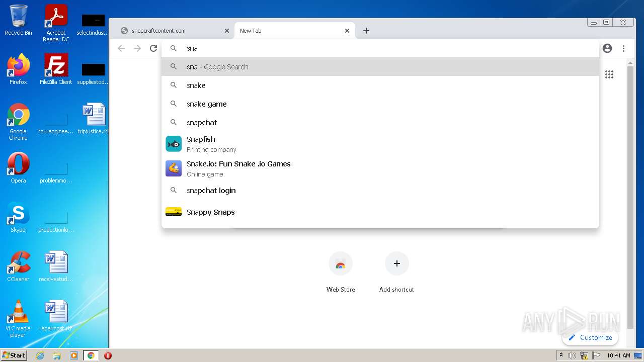Image resolution: width=644 pixels, height=362 pixels.
Task: Reload the page in Chrome
Action: tap(153, 48)
